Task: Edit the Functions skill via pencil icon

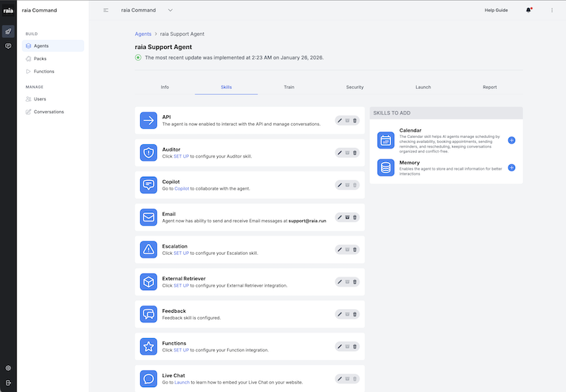Action: pos(340,347)
